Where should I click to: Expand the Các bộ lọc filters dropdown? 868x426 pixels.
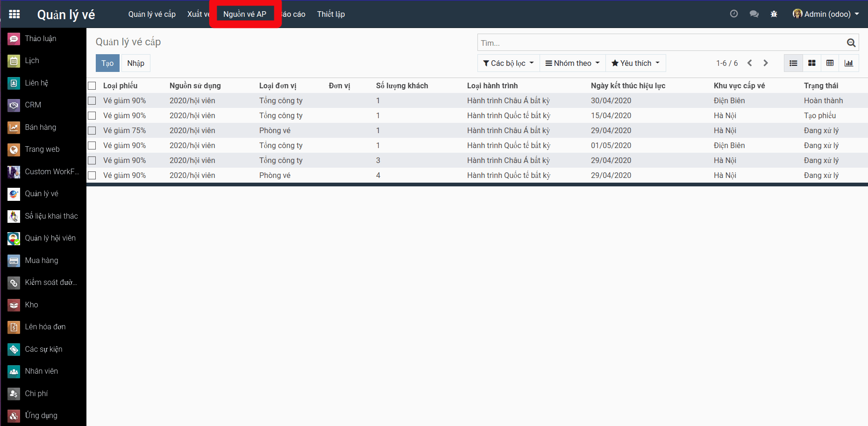point(509,63)
